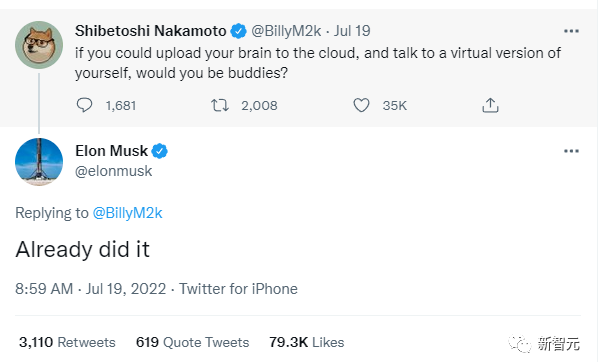The width and height of the screenshot is (598, 362).
Task: Open the @BillyM2k handle in tweet header
Action: click(x=286, y=31)
